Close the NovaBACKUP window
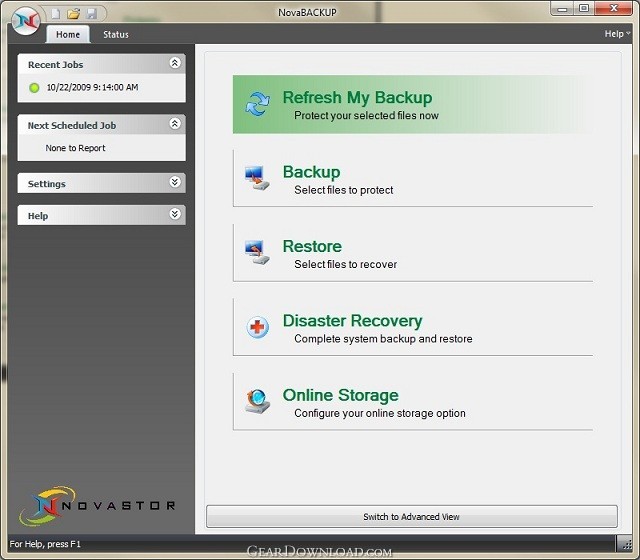Screen dimensions: 640x560 (x=613, y=9)
